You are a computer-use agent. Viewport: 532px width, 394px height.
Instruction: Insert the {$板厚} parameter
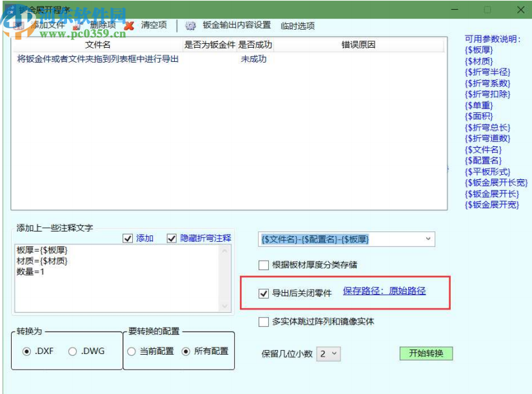click(478, 50)
